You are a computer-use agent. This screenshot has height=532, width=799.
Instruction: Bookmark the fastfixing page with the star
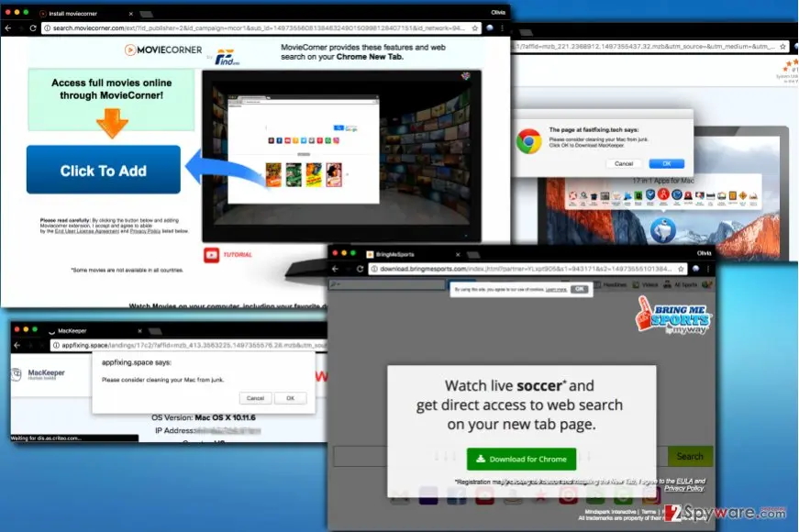tap(782, 47)
